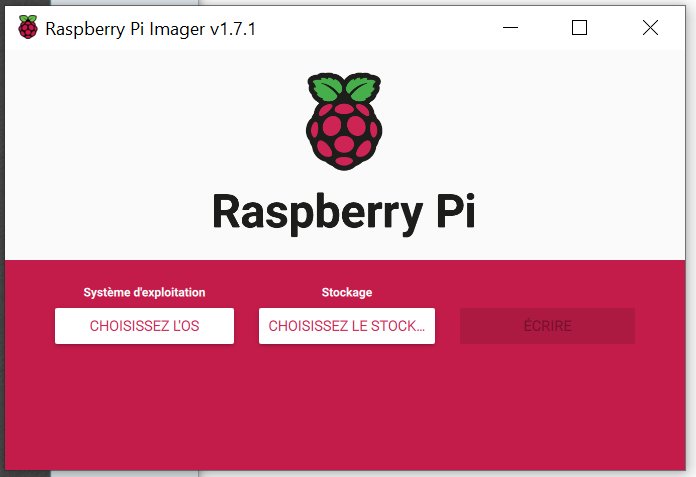Click the large Raspberry Pi logo

344,121
